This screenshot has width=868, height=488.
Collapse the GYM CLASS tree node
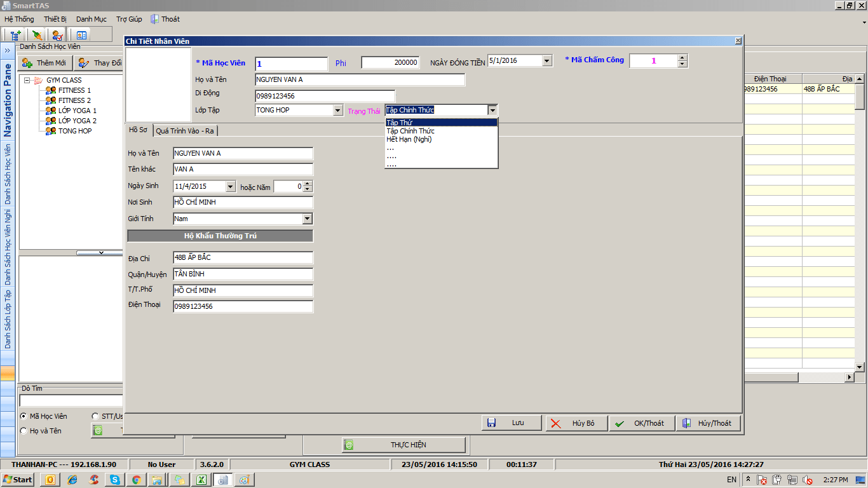pos(27,80)
